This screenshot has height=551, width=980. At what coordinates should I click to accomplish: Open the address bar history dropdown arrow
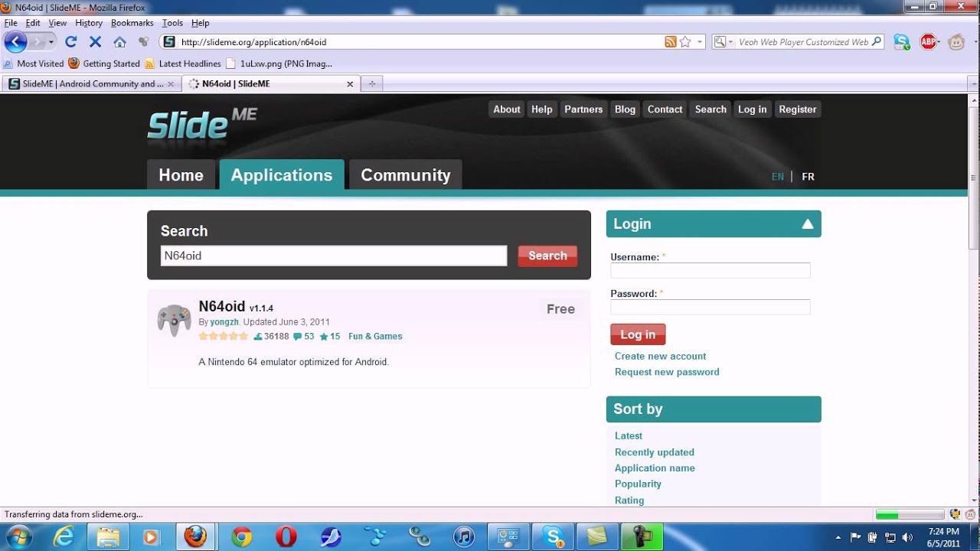pyautogui.click(x=700, y=42)
